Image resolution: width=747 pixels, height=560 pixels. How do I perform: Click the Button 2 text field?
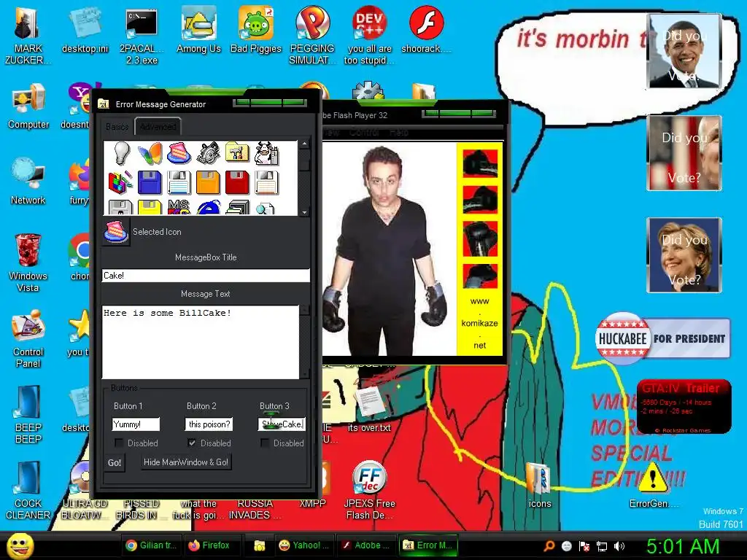[209, 424]
